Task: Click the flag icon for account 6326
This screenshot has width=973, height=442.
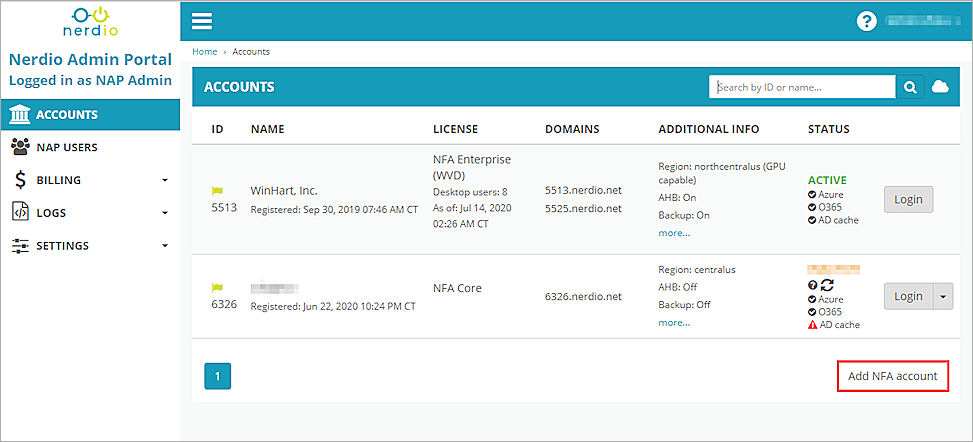Action: (x=217, y=287)
